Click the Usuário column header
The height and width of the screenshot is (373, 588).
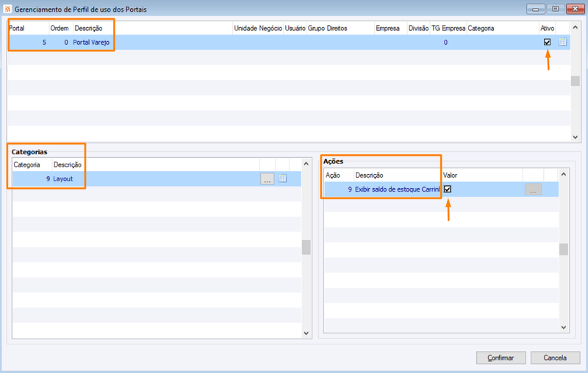pyautogui.click(x=295, y=28)
